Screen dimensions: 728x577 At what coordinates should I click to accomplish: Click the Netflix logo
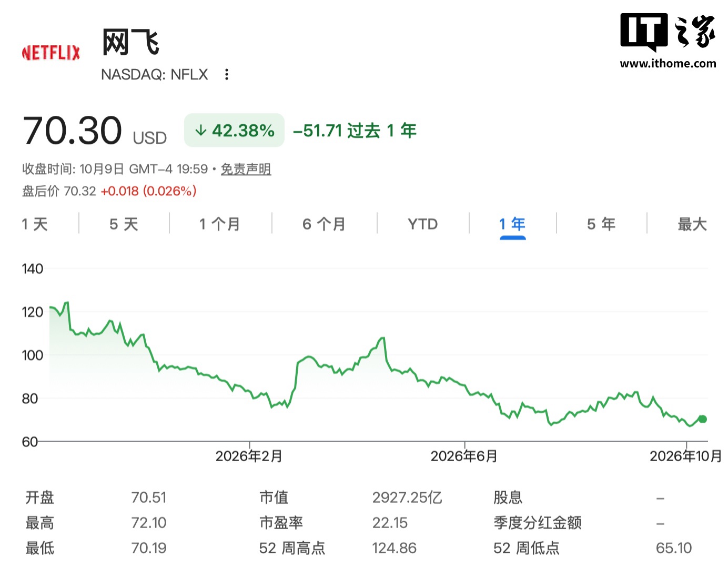51,53
